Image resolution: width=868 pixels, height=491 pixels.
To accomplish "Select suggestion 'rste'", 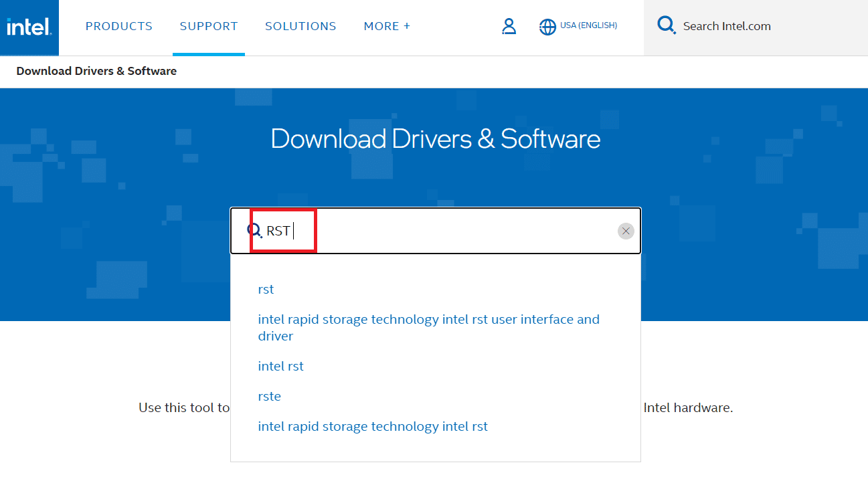I will coord(269,396).
